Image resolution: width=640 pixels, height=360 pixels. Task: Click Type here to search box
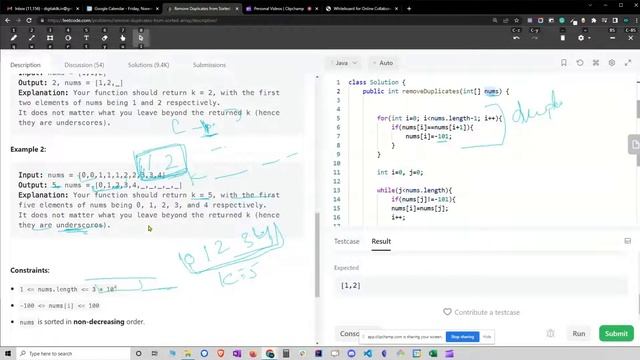(73, 353)
